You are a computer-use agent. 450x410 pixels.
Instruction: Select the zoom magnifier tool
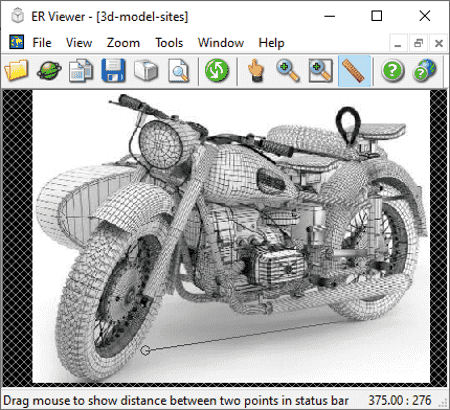pos(288,70)
